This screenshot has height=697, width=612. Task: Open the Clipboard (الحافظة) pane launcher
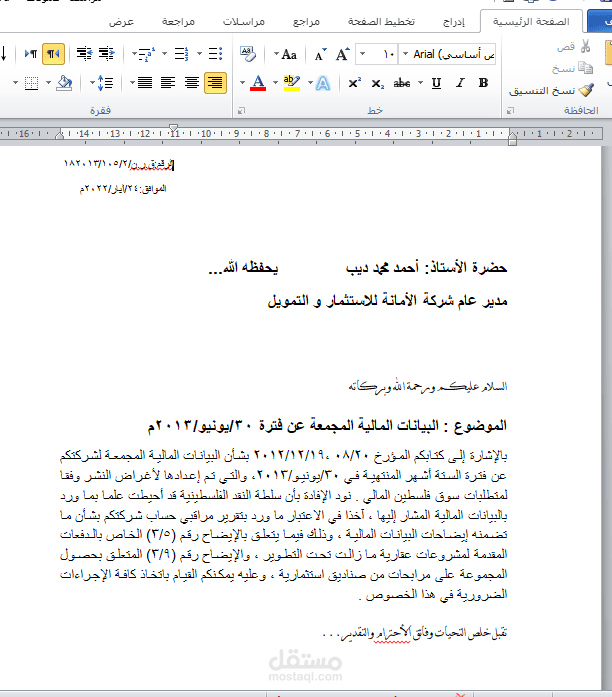coord(510,110)
